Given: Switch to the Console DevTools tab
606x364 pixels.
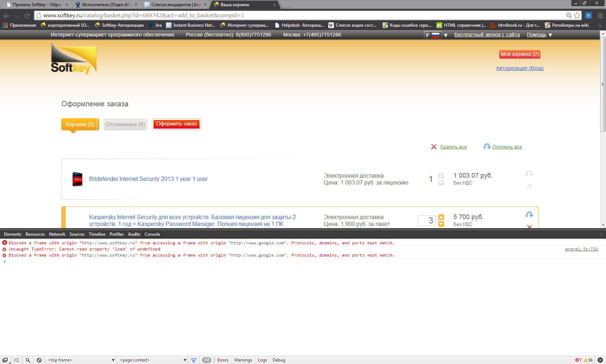Looking at the screenshot, I should click(x=153, y=234).
